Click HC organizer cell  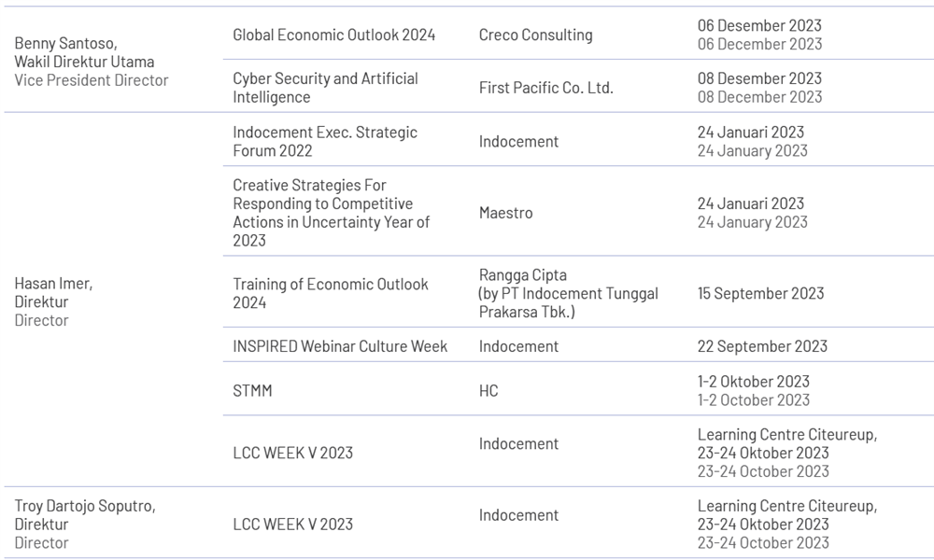pyautogui.click(x=488, y=390)
